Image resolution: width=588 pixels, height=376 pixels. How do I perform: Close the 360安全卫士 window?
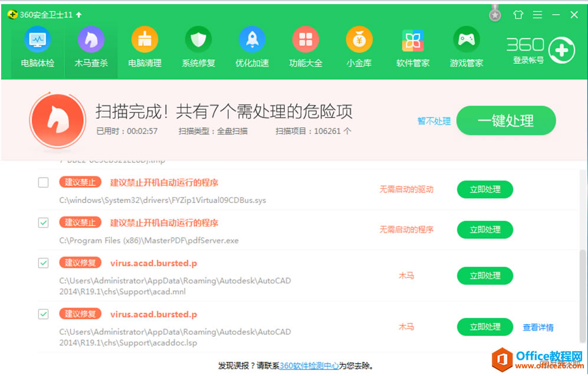tap(574, 15)
